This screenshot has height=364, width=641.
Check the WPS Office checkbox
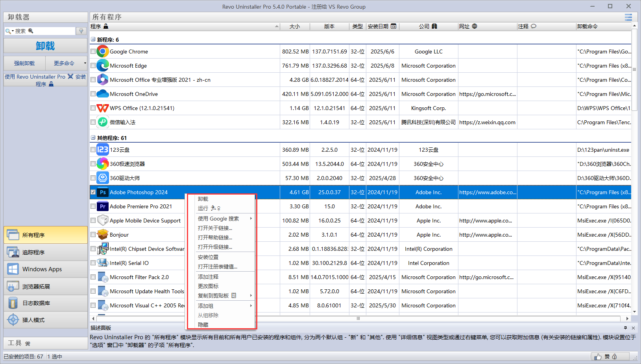[93, 108]
